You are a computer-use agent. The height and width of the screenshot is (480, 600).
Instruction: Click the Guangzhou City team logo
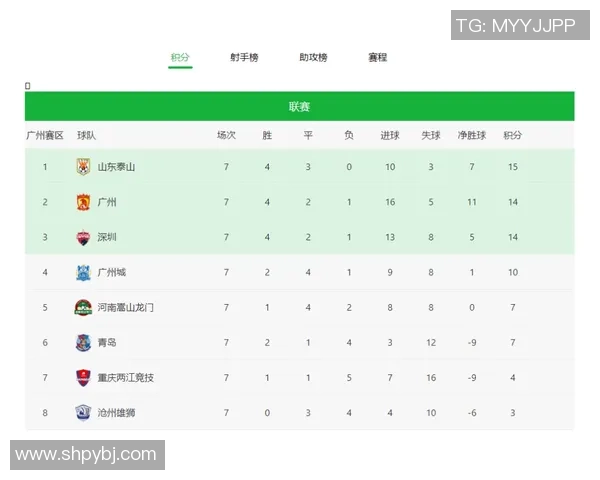point(83,272)
